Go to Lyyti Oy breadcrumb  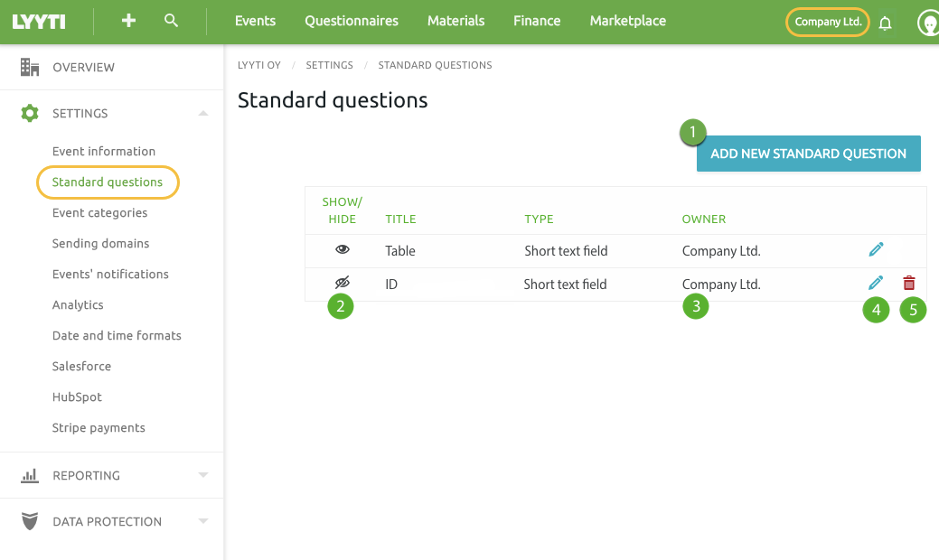pos(259,65)
